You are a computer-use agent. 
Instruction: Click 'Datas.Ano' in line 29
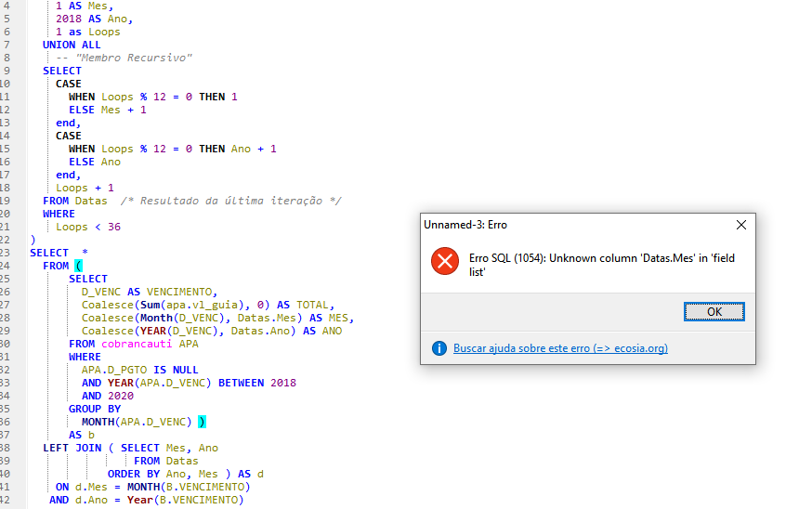260,331
